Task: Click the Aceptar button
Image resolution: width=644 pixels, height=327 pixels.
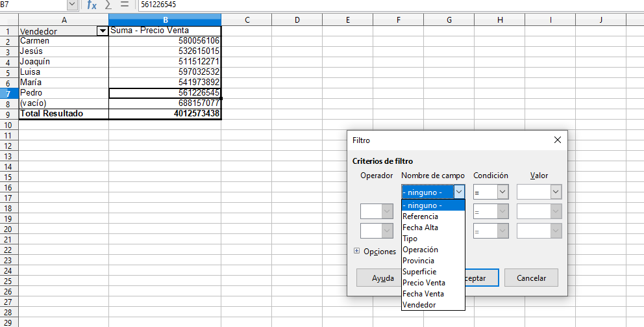Action: tap(482, 278)
